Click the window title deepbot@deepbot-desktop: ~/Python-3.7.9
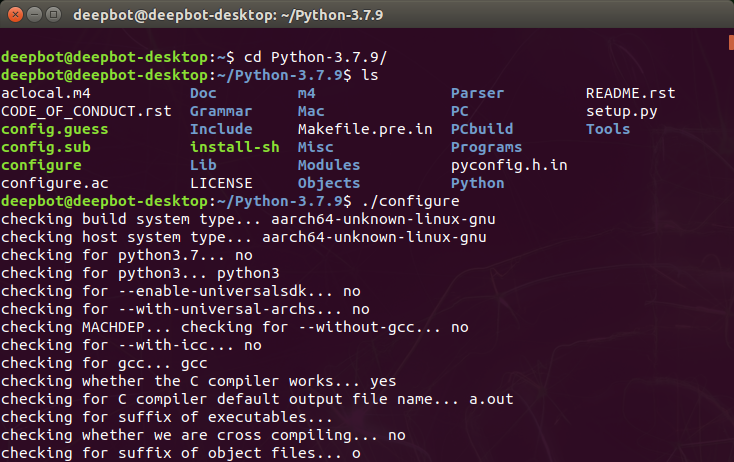734x462 pixels. click(228, 15)
